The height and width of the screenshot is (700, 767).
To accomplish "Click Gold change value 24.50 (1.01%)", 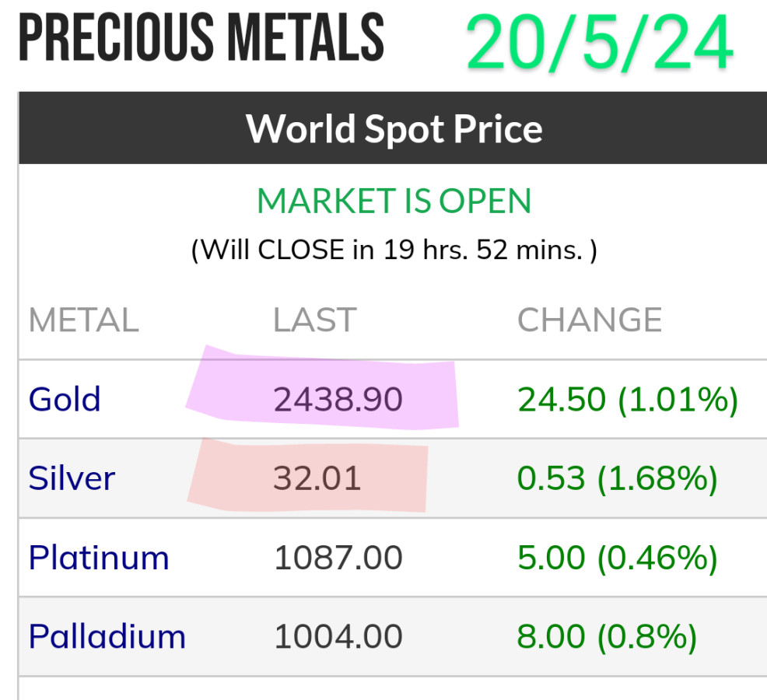I will pos(627,399).
